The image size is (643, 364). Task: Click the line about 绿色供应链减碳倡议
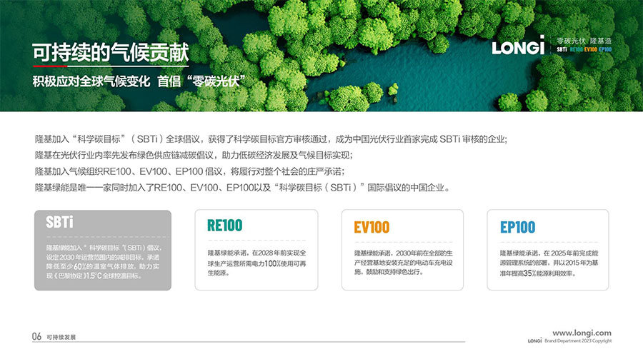[x=194, y=155]
